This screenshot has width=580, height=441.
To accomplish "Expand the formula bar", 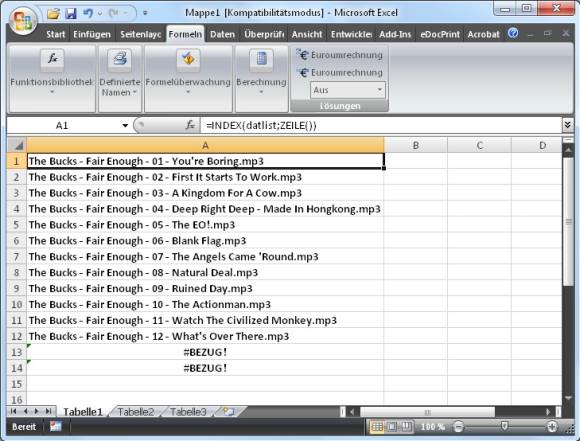I will point(567,125).
